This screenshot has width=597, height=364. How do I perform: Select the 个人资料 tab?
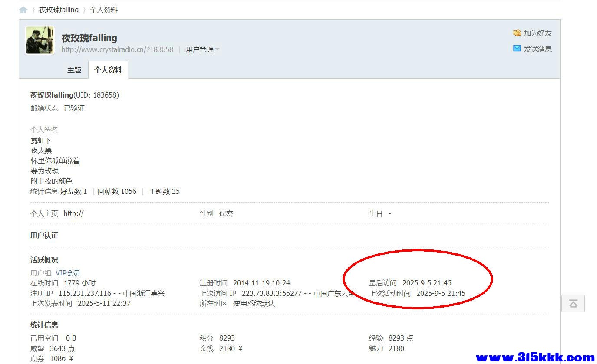pos(108,70)
